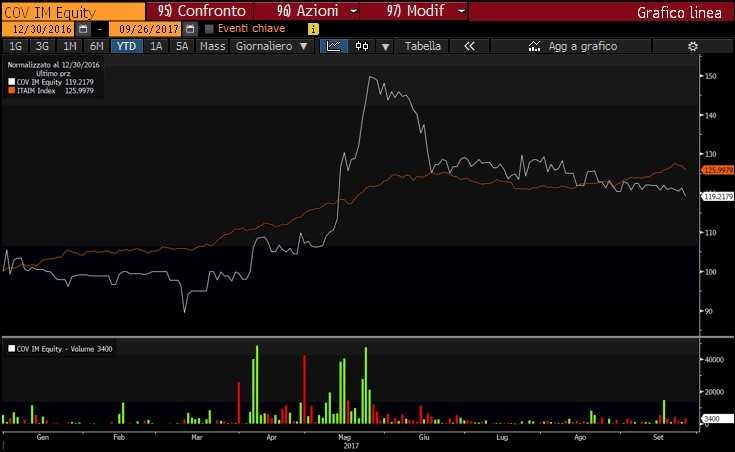Expand the chart style dropdown arrow
This screenshot has width=735, height=452.
pyautogui.click(x=384, y=46)
